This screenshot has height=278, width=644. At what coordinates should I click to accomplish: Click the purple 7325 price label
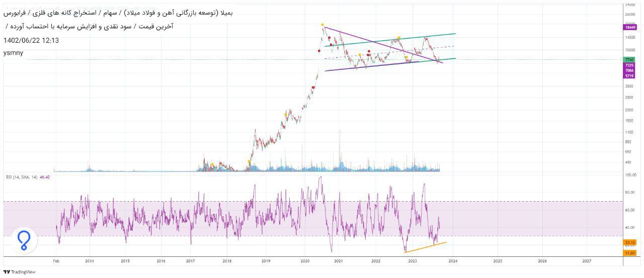tap(629, 65)
